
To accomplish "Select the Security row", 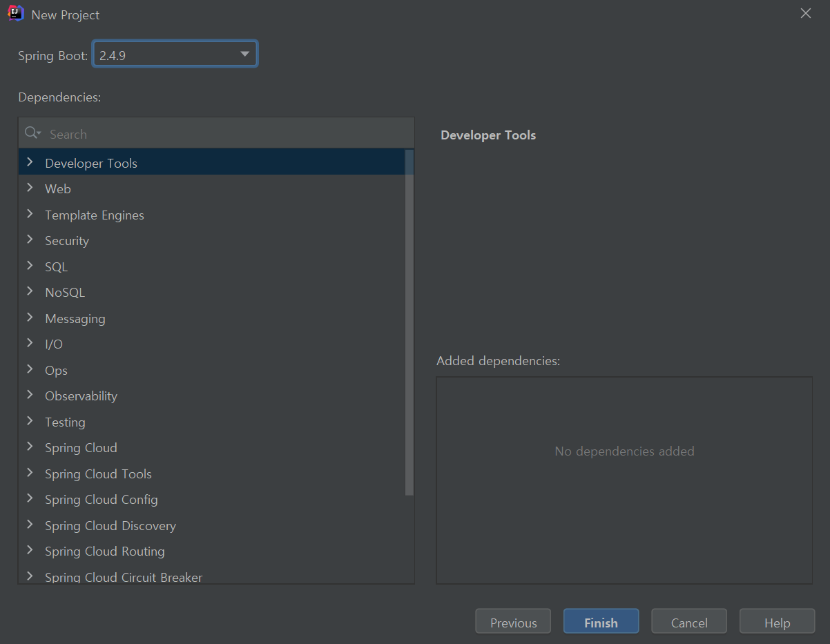I will click(x=212, y=240).
